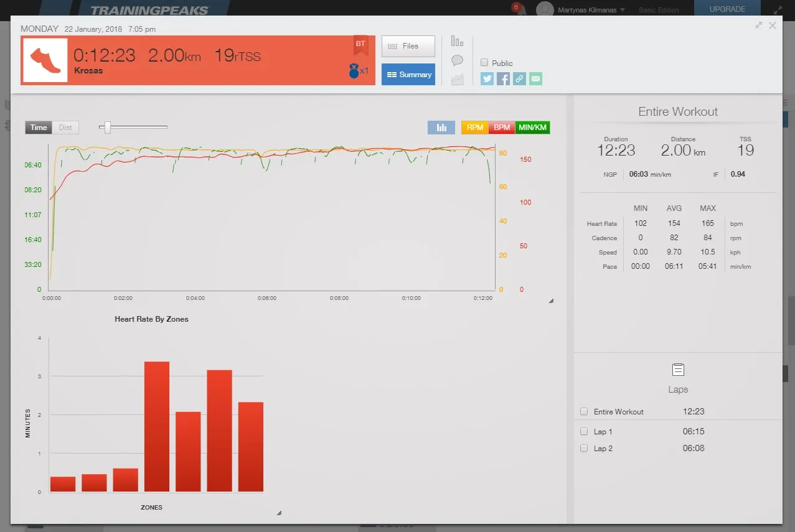Click the pop-out arrows icon of workout dialog
The width and height of the screenshot is (795, 532).
[759, 26]
